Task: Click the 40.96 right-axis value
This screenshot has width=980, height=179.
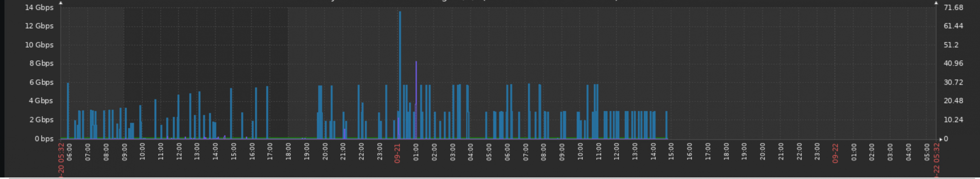Action: 953,63
